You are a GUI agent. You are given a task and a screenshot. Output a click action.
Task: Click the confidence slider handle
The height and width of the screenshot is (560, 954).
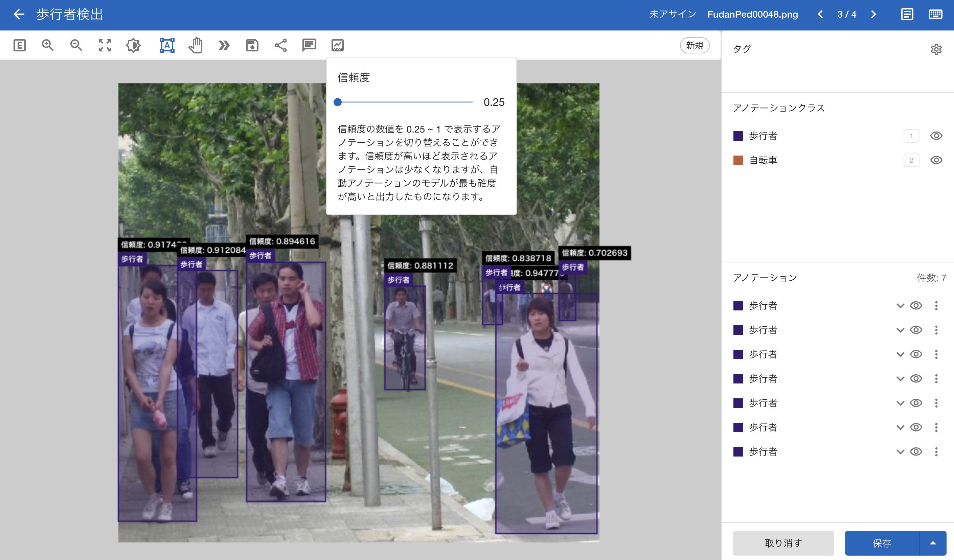(338, 102)
